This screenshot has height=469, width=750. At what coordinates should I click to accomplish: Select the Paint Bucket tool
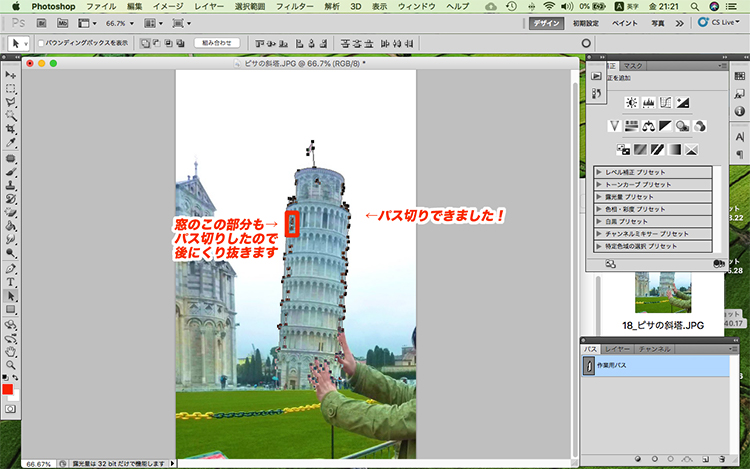tap(11, 226)
